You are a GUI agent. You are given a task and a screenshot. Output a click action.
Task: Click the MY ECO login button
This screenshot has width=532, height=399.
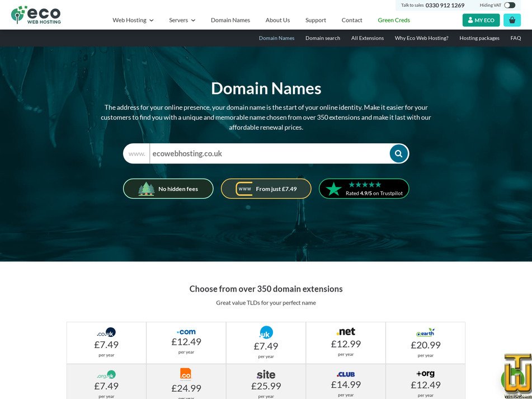(481, 20)
